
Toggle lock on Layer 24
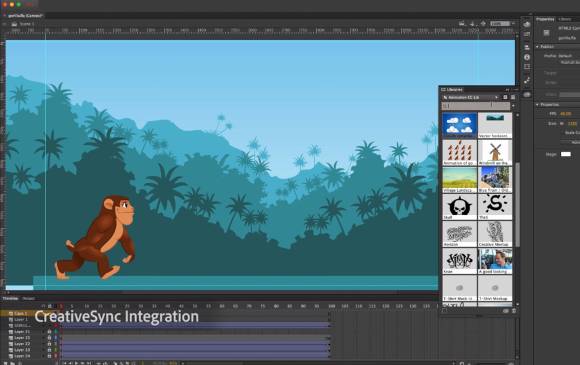tap(49, 356)
